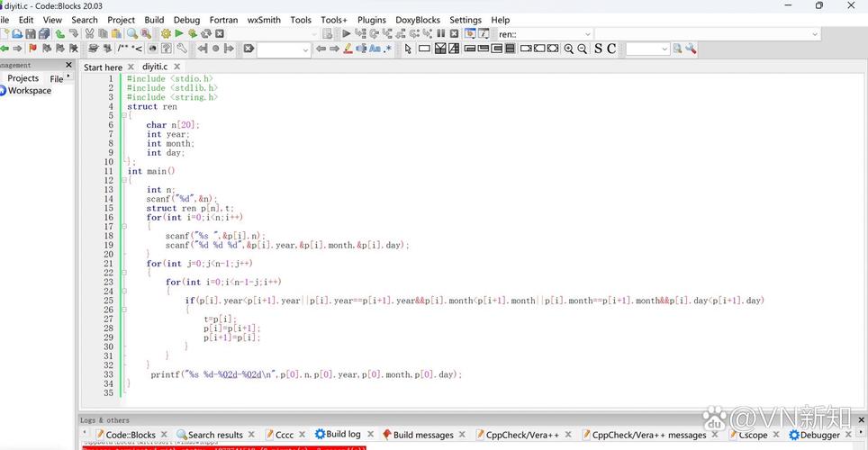Toggle the regex '.*' search option
This screenshot has height=450, width=868.
388,49
